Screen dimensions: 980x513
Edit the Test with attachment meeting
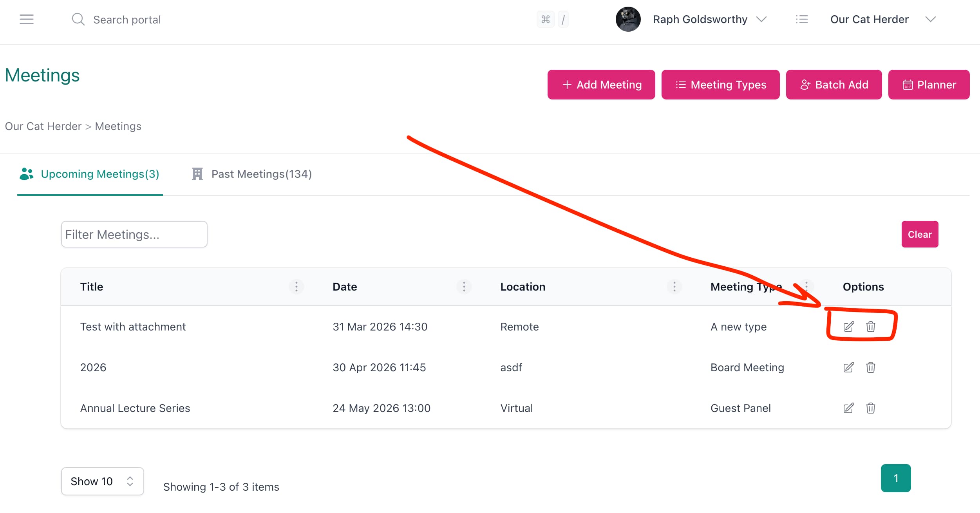coord(848,326)
